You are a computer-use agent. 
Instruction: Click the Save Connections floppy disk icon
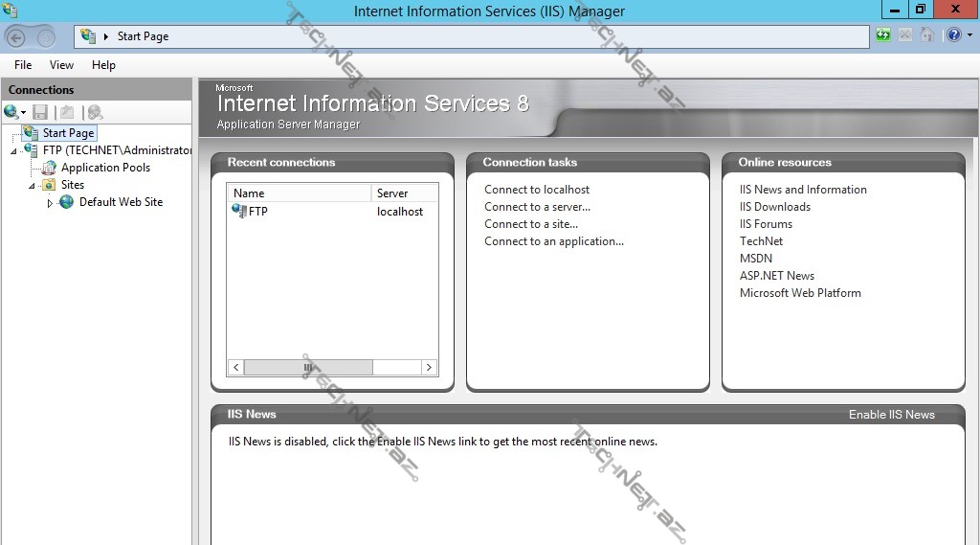coord(40,112)
